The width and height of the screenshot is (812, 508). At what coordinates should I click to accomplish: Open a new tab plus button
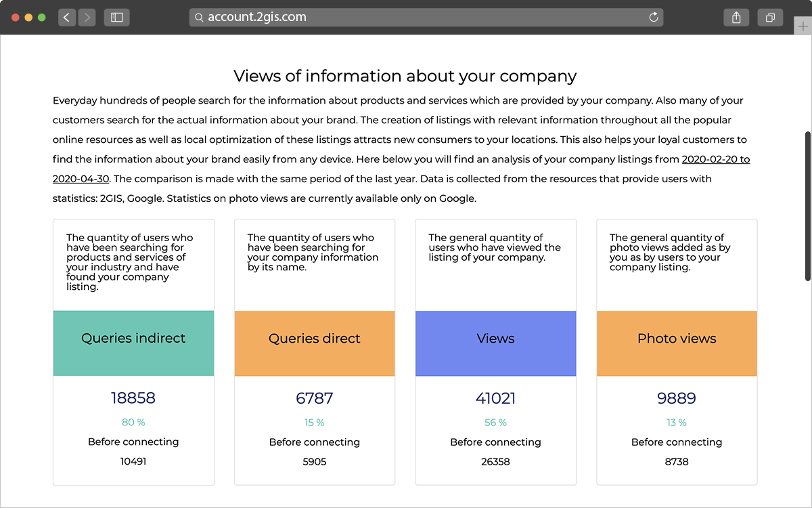(x=803, y=26)
